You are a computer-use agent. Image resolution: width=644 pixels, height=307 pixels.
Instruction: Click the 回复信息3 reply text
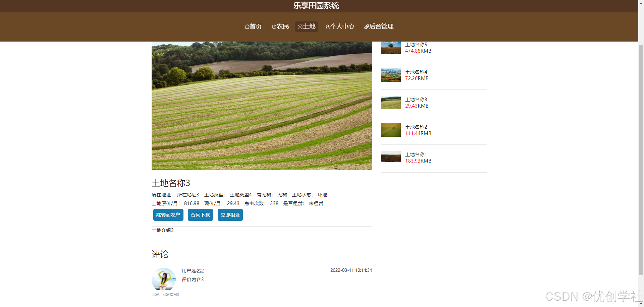171,295
